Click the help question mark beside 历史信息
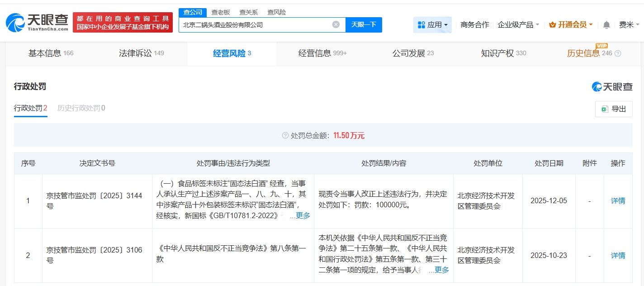 [x=618, y=53]
